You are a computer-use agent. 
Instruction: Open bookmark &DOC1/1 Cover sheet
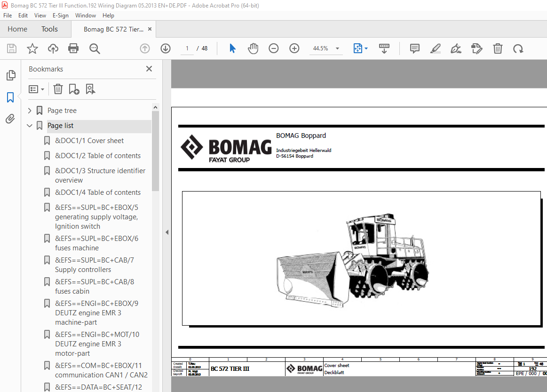coord(89,141)
